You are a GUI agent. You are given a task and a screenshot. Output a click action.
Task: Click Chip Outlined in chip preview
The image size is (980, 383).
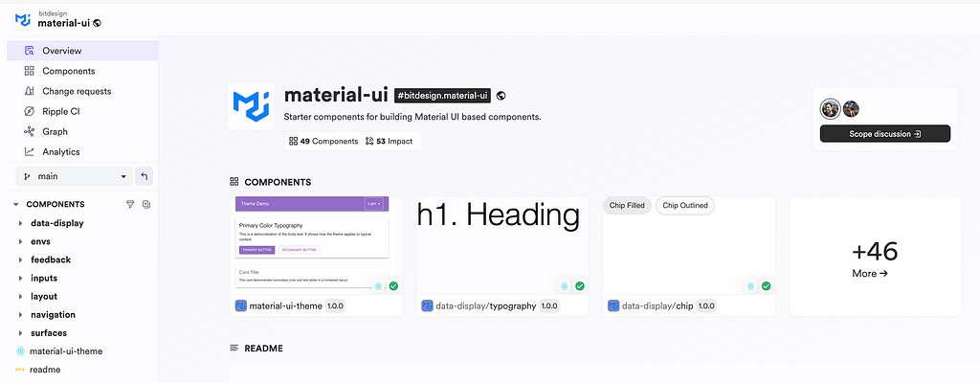(685, 205)
